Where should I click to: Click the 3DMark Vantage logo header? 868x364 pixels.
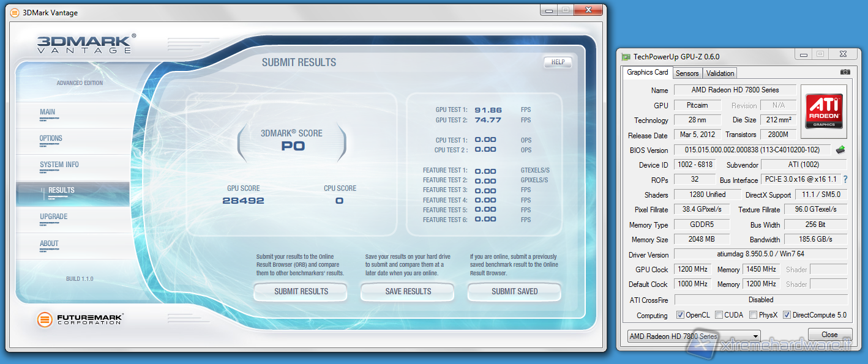coord(84,44)
